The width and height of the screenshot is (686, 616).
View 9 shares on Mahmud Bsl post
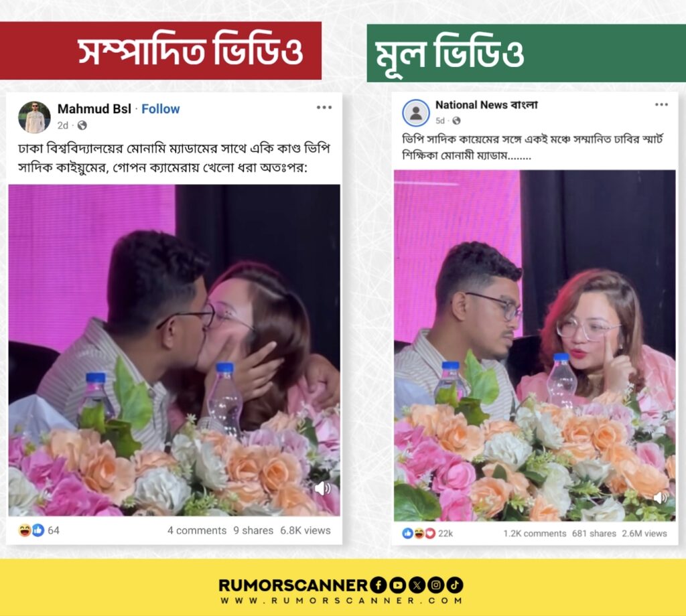pos(253,530)
